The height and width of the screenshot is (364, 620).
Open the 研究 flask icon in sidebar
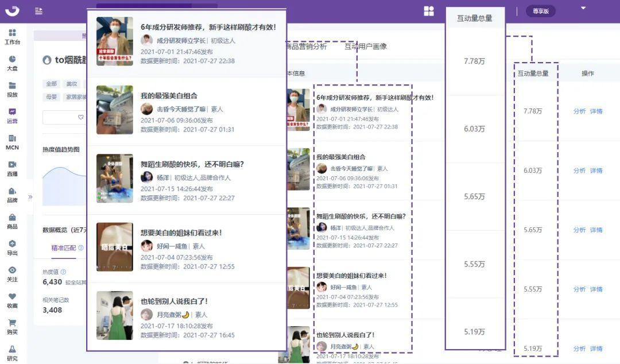click(x=12, y=350)
